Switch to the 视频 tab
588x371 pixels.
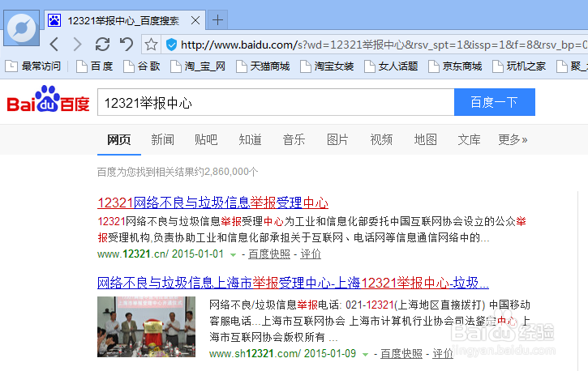pos(381,139)
